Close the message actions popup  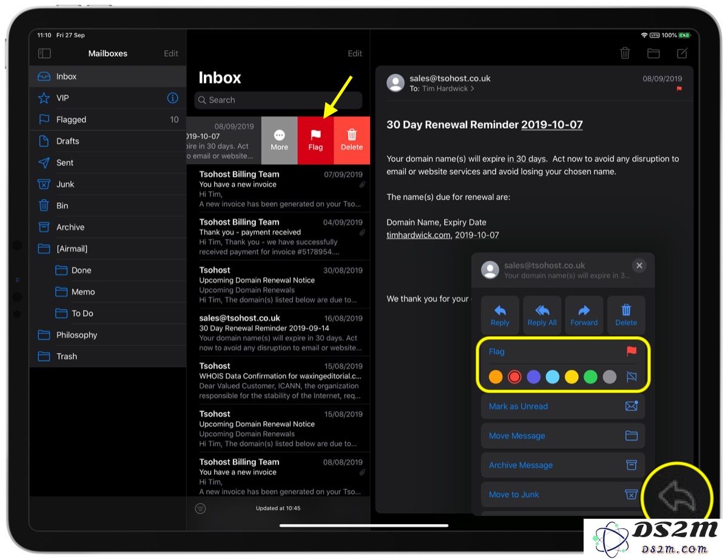tap(639, 266)
